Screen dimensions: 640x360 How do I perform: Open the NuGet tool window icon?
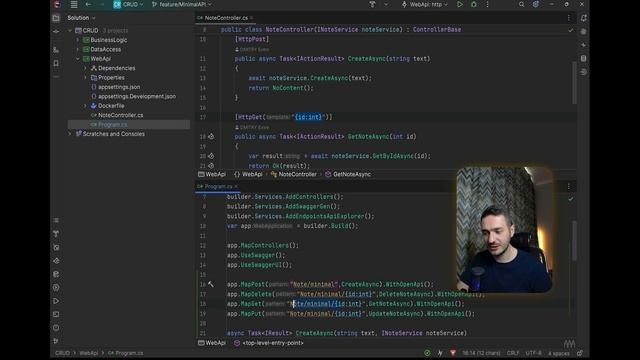pos(56,247)
